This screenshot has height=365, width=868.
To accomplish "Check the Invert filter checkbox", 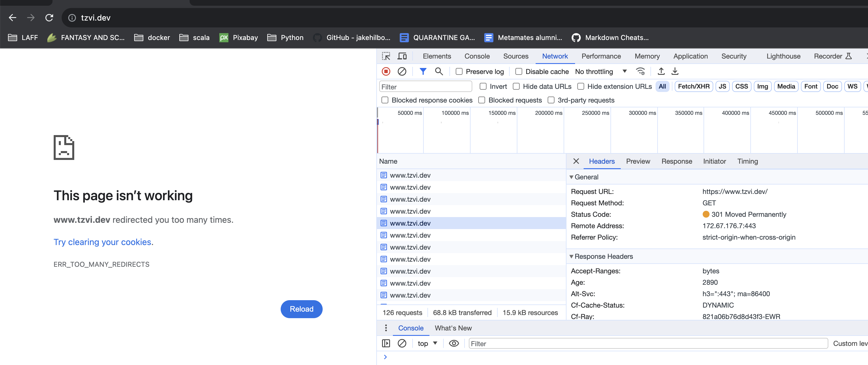I will [x=483, y=86].
